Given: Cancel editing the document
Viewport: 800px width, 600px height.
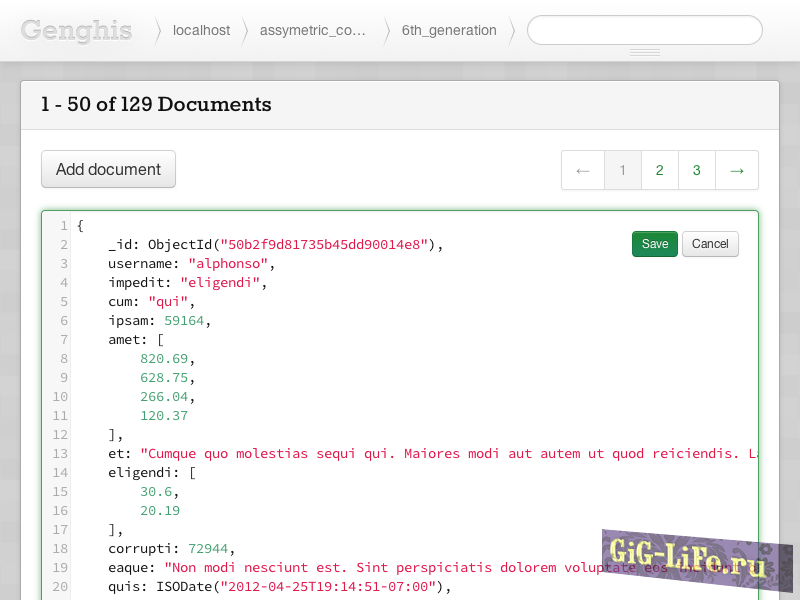Looking at the screenshot, I should [x=710, y=244].
